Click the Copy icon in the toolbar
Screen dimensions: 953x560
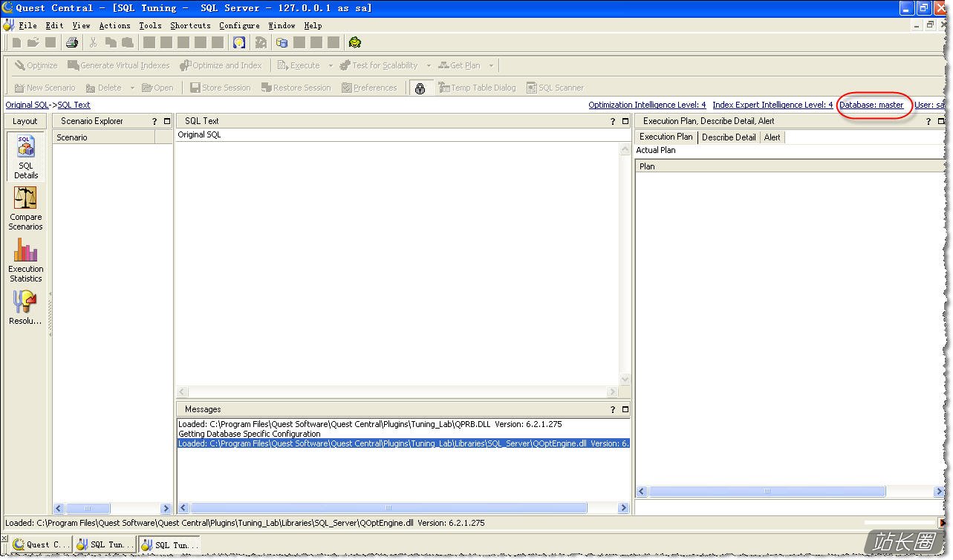111,43
